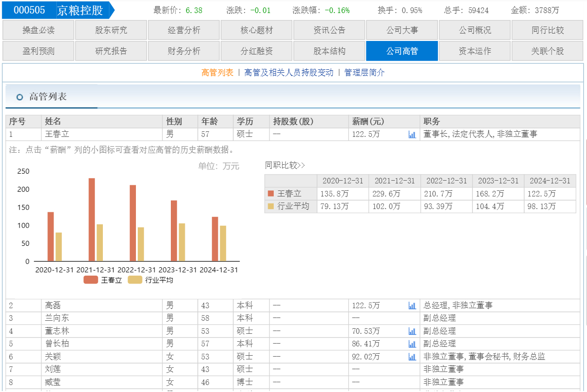587x392 pixels.
Task: Click 总手 value 59424
Action: click(479, 10)
